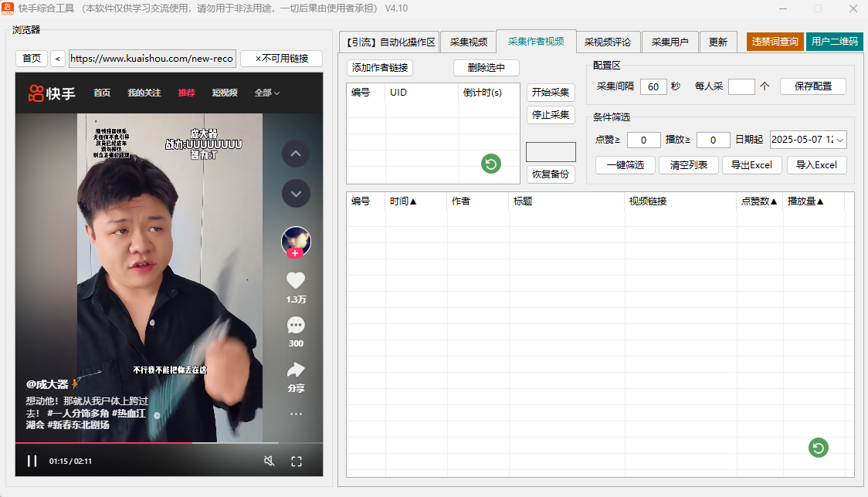The image size is (868, 497).
Task: Enter fullscreen mode in video player
Action: [297, 461]
